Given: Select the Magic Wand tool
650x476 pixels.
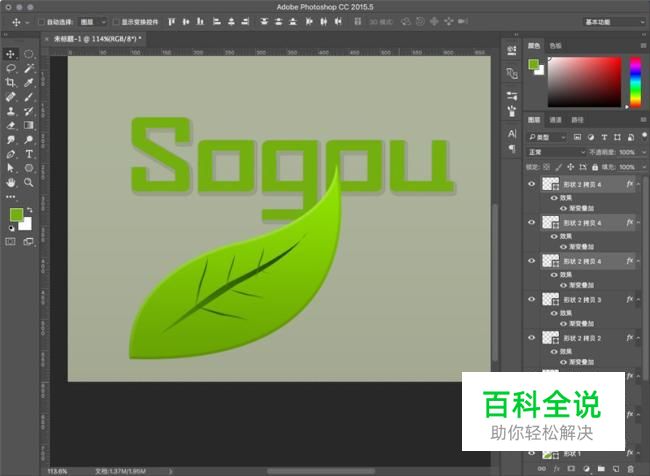Looking at the screenshot, I should 29,68.
